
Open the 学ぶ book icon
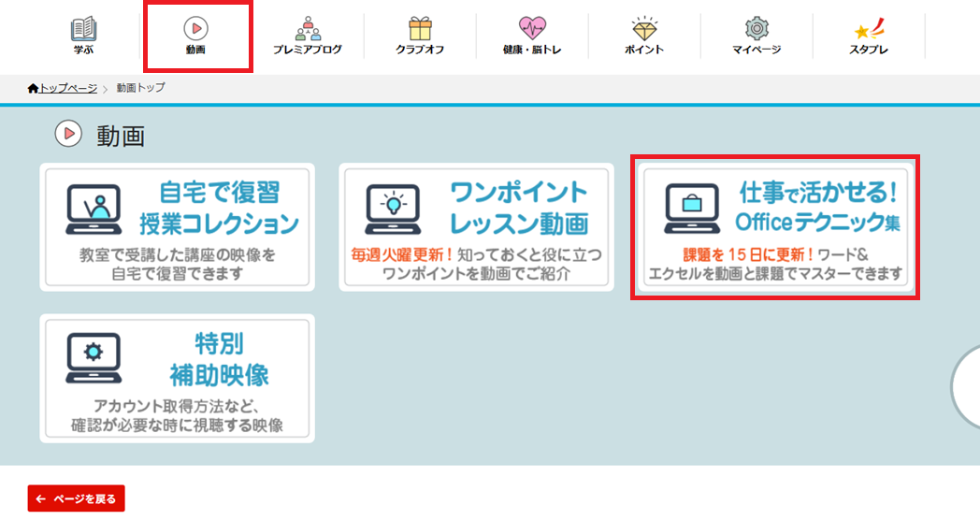tap(83, 28)
